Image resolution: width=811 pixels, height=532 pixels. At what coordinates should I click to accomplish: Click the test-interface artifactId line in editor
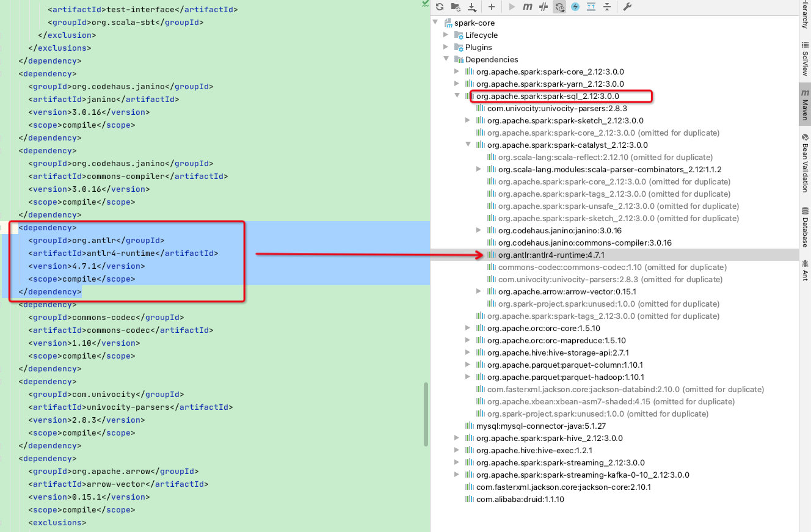142,9
